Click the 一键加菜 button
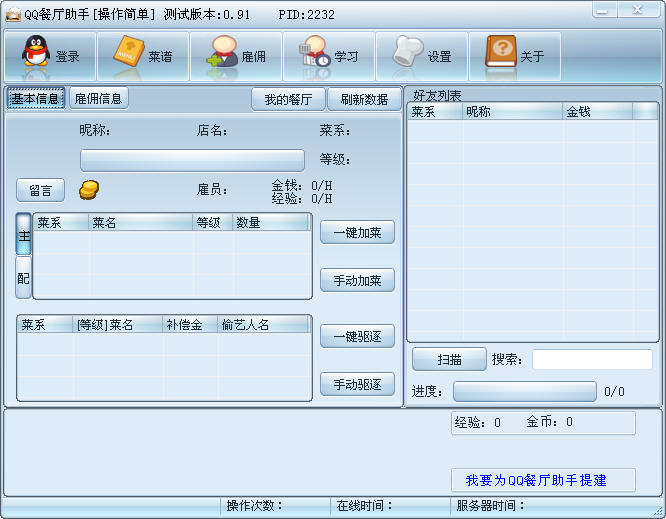 pyautogui.click(x=357, y=232)
